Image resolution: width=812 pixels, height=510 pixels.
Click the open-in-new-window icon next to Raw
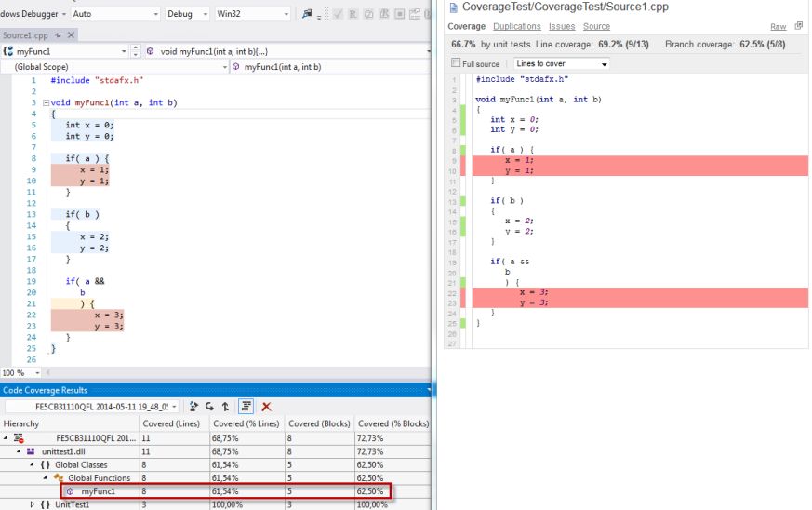[799, 25]
